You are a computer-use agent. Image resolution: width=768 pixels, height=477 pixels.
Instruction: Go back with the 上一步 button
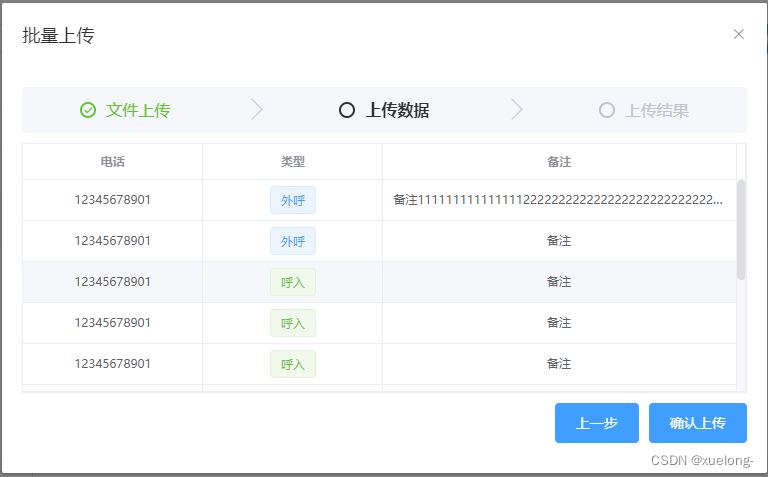pos(597,423)
